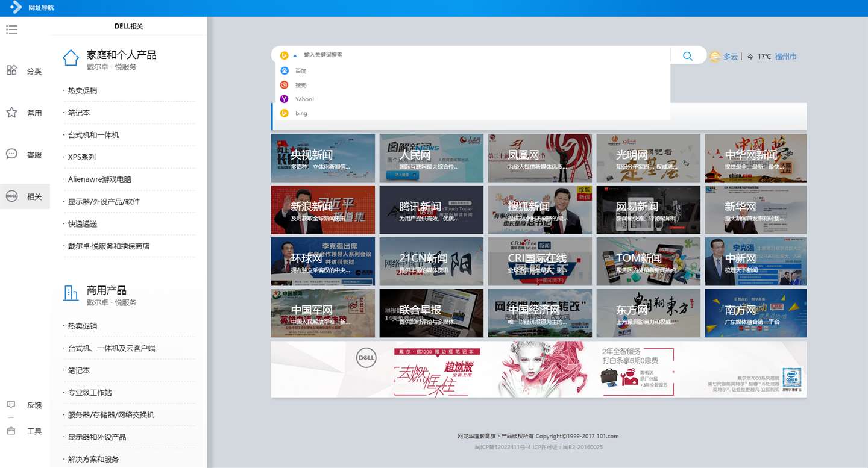The width and height of the screenshot is (868, 468).
Task: Open 戴尔卓·悦服务和续保商店 link
Action: [108, 246]
